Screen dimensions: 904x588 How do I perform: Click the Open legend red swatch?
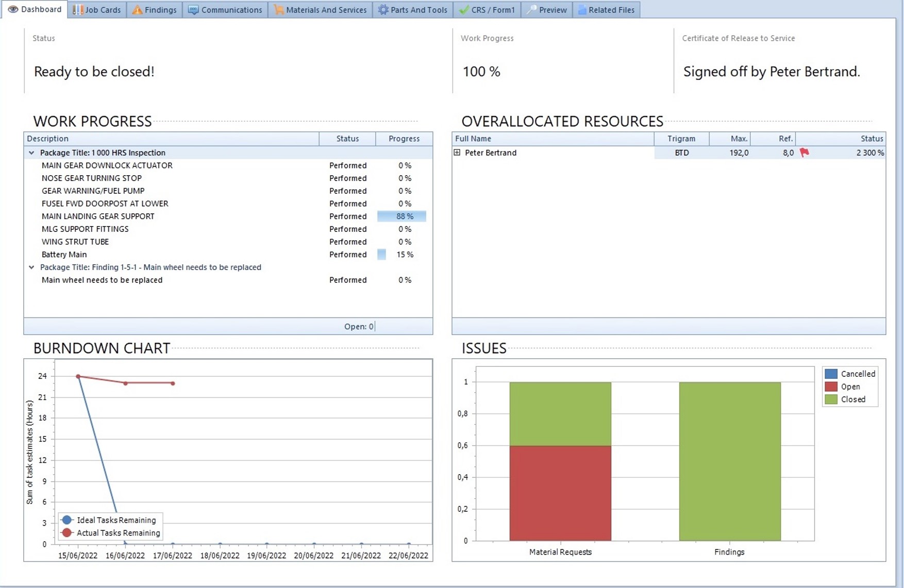click(x=830, y=387)
